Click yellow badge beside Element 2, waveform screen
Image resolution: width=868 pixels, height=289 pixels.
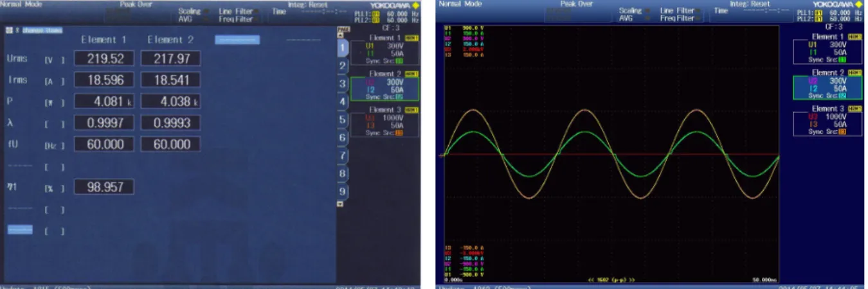854,73
